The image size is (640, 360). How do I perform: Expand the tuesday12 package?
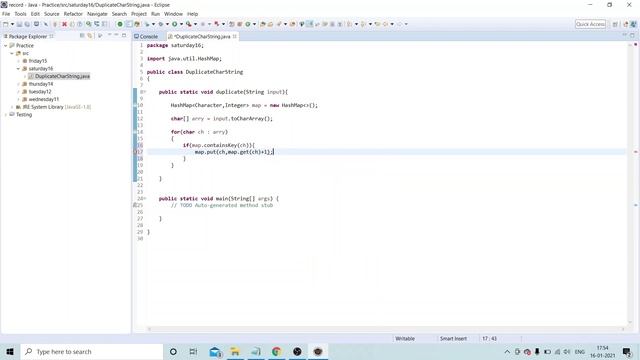tap(18, 92)
